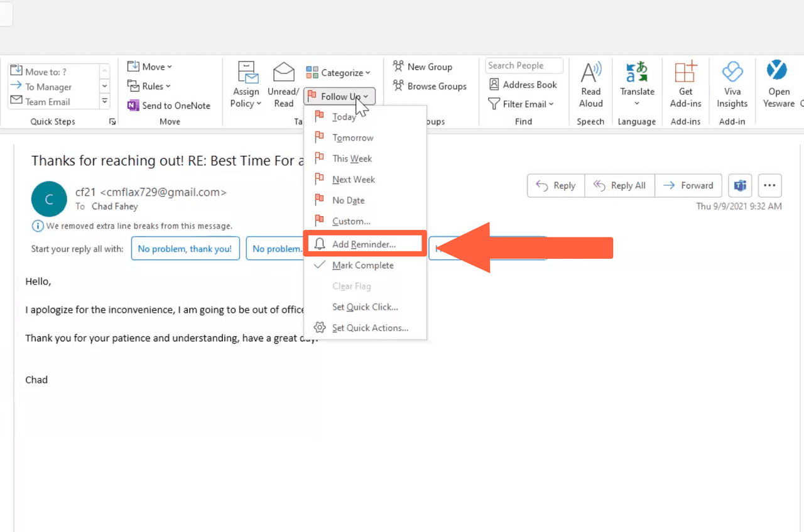Share to Teams using the Teams icon

pyautogui.click(x=741, y=185)
